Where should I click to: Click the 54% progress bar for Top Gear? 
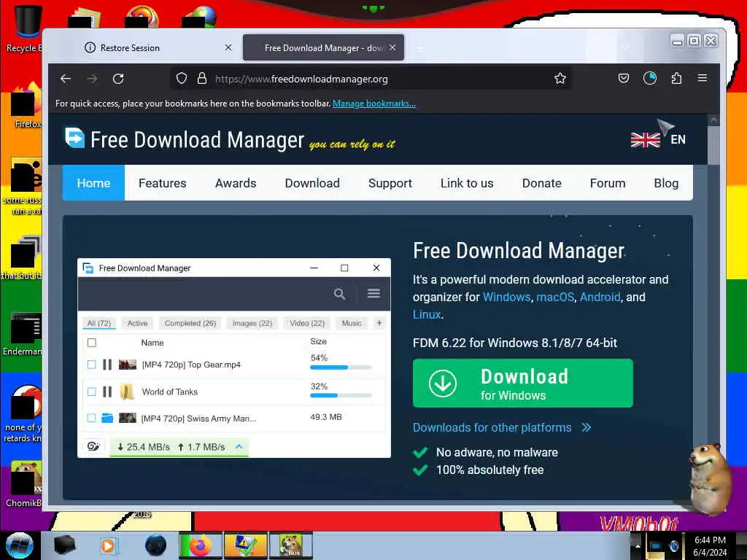coord(341,367)
